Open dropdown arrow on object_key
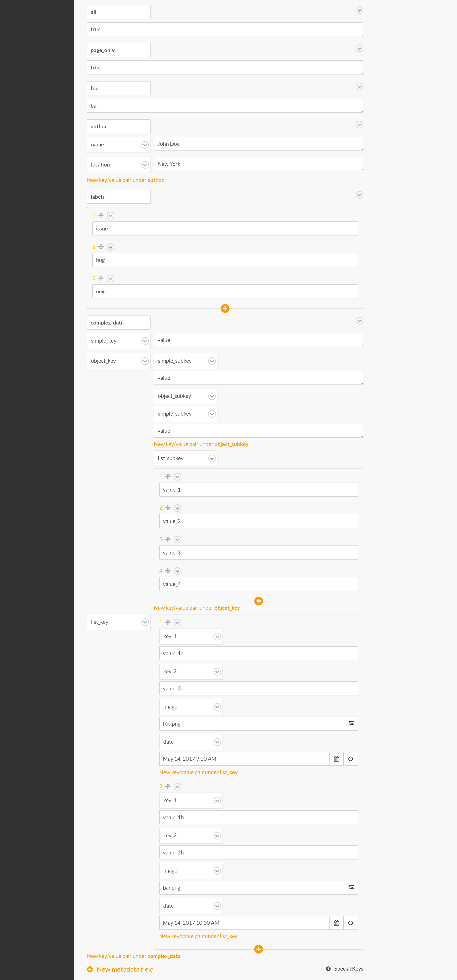The width and height of the screenshot is (457, 980). [145, 361]
